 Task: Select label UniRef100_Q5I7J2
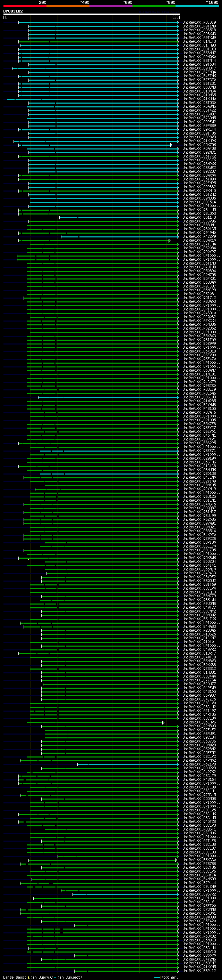[199, 298]
